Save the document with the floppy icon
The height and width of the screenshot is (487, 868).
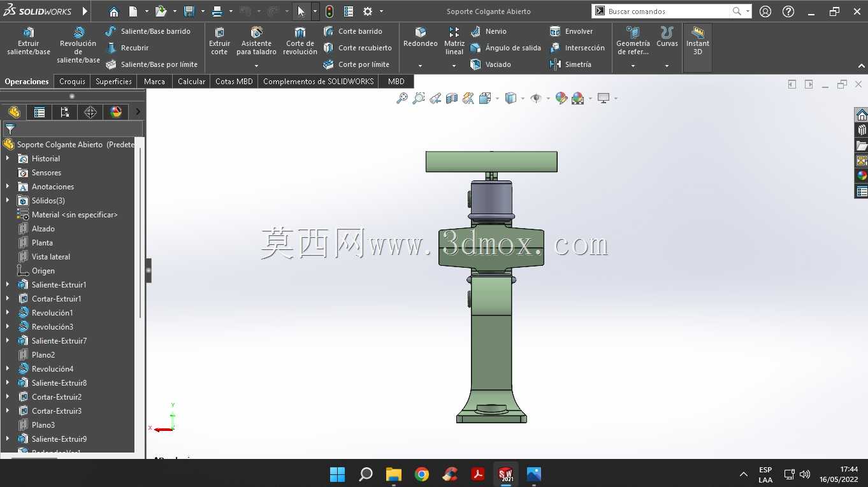coord(189,11)
